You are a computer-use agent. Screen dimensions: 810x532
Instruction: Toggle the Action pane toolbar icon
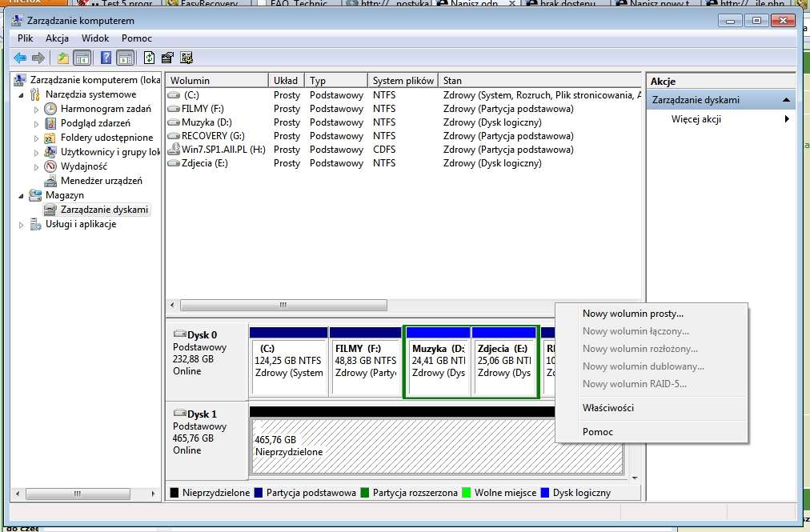tap(125, 58)
